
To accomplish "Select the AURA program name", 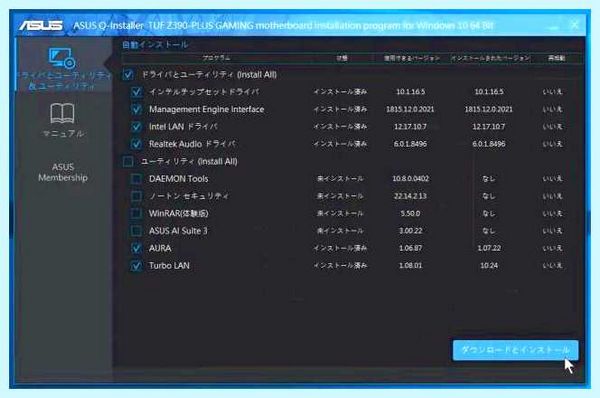I will click(160, 248).
